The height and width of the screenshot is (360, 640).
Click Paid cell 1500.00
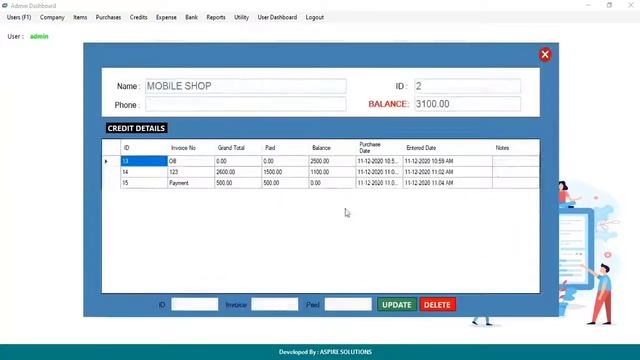[285, 172]
